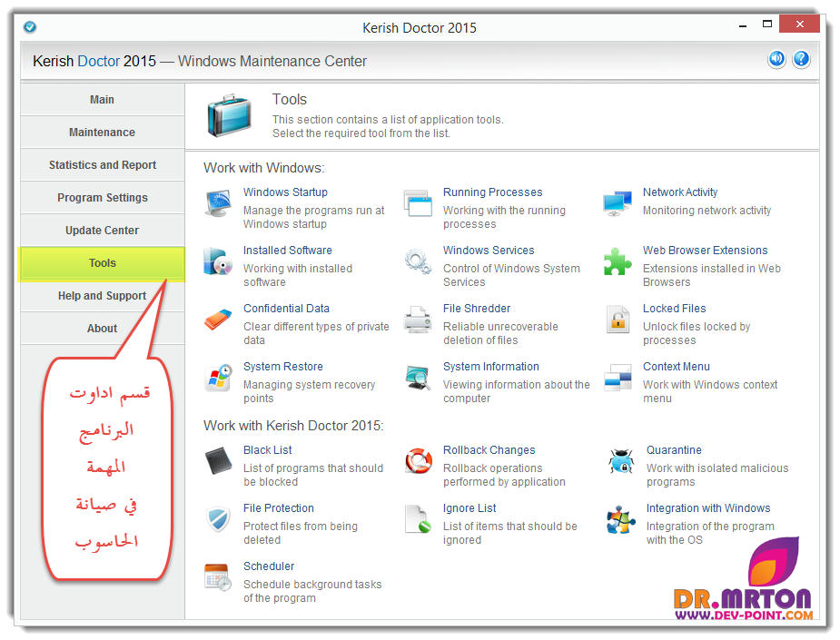Viewport: 840px width, 640px height.
Task: Open the Windows Services link
Action: pos(489,251)
